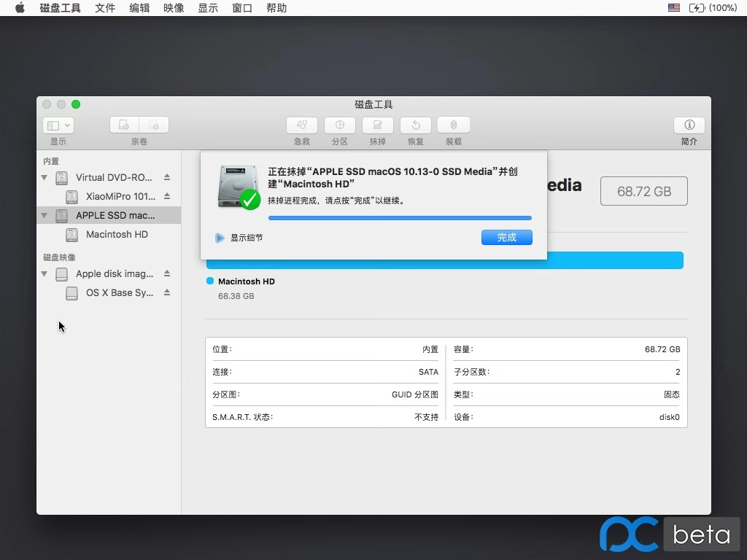Image resolution: width=747 pixels, height=560 pixels.
Task: Click the Virtual DVD-ROM drive icon
Action: click(x=61, y=178)
